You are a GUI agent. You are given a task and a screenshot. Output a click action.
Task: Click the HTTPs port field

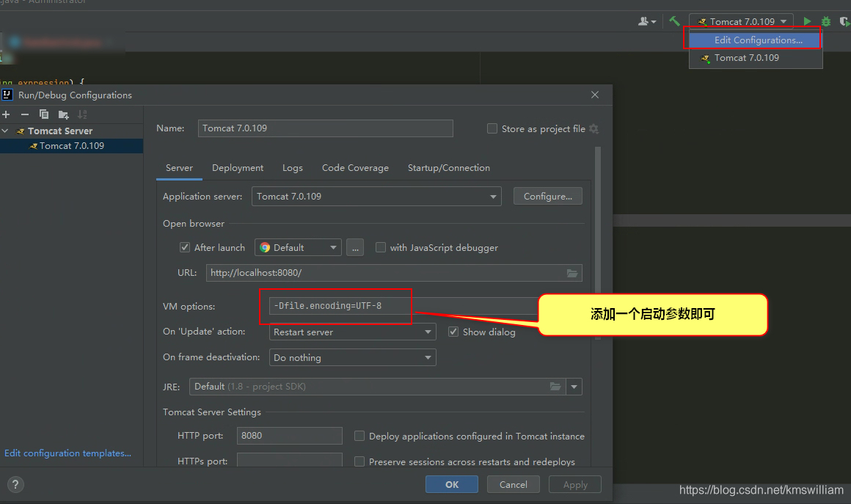point(290,460)
